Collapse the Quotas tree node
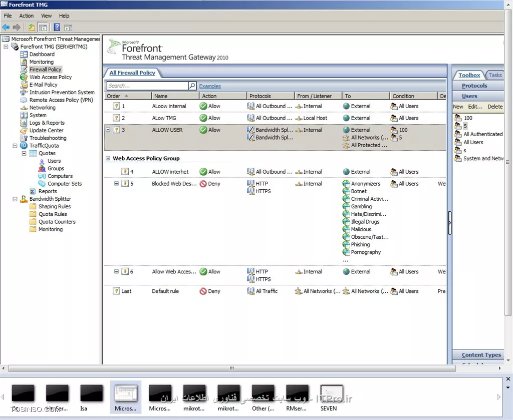The width and height of the screenshot is (513, 420). [24, 153]
